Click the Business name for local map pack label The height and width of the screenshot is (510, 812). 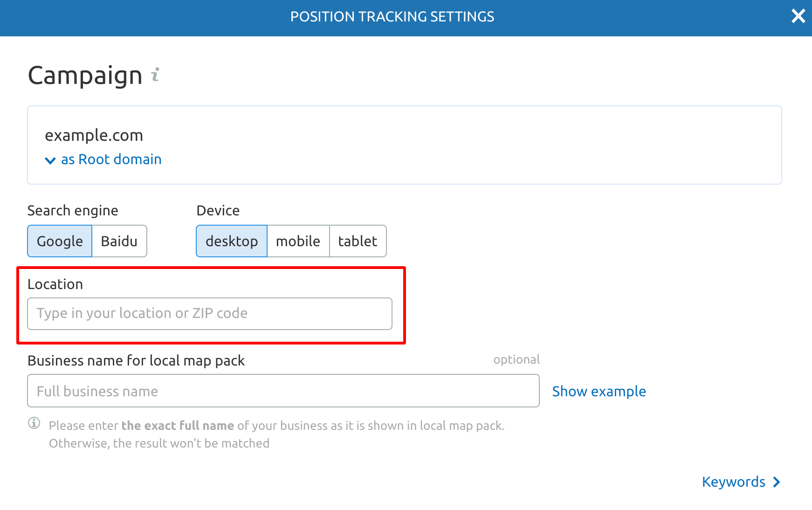136,360
